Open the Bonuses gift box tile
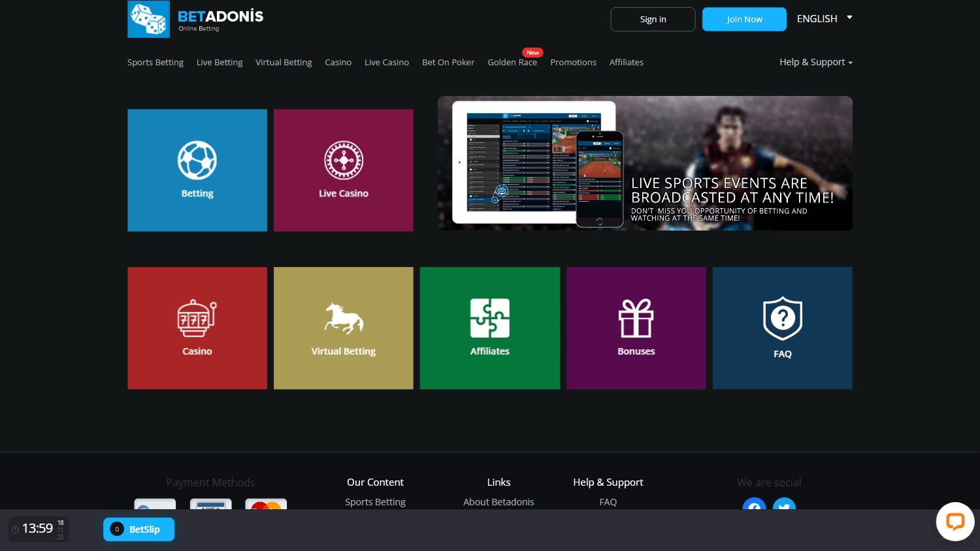 click(x=636, y=328)
